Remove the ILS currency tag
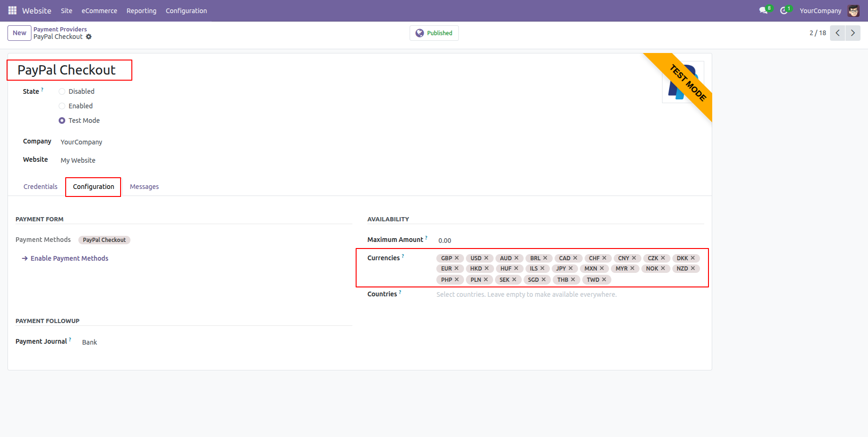 [542, 268]
